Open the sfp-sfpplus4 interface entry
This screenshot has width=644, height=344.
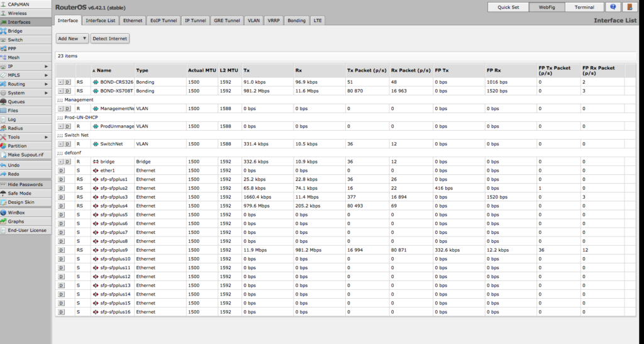pyautogui.click(x=114, y=206)
